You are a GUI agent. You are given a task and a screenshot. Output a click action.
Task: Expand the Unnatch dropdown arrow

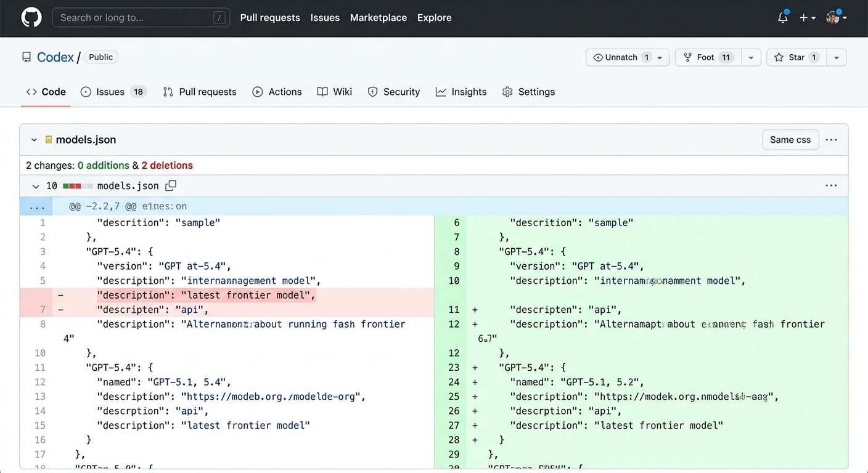coord(660,57)
